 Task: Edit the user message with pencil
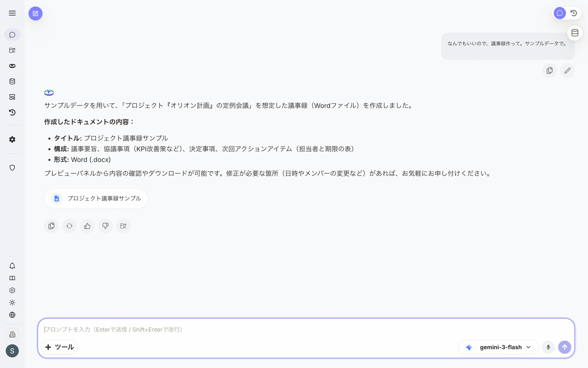click(x=568, y=71)
